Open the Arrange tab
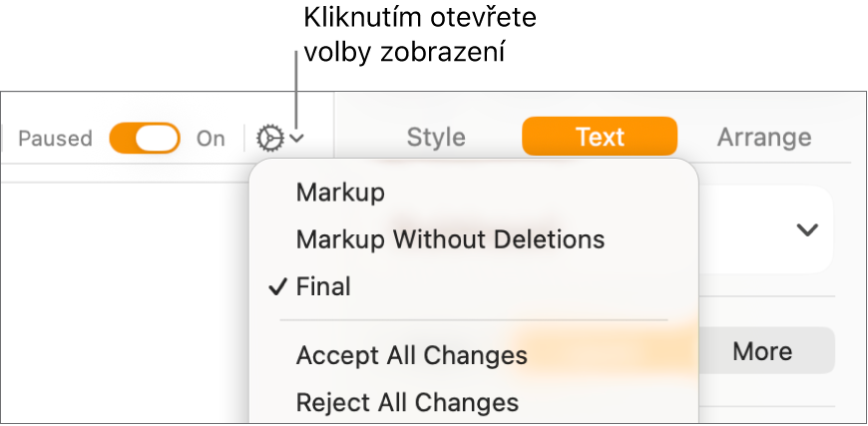This screenshot has height=426, width=868. [764, 137]
